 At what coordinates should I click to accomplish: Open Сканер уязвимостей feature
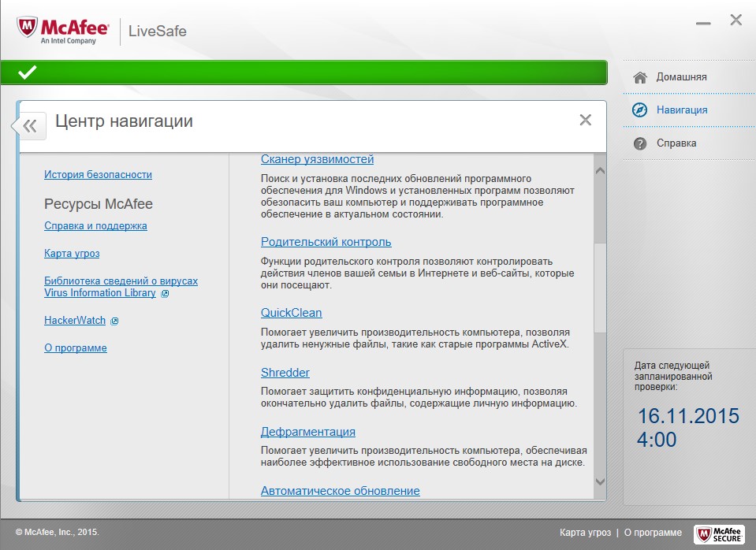tap(317, 159)
